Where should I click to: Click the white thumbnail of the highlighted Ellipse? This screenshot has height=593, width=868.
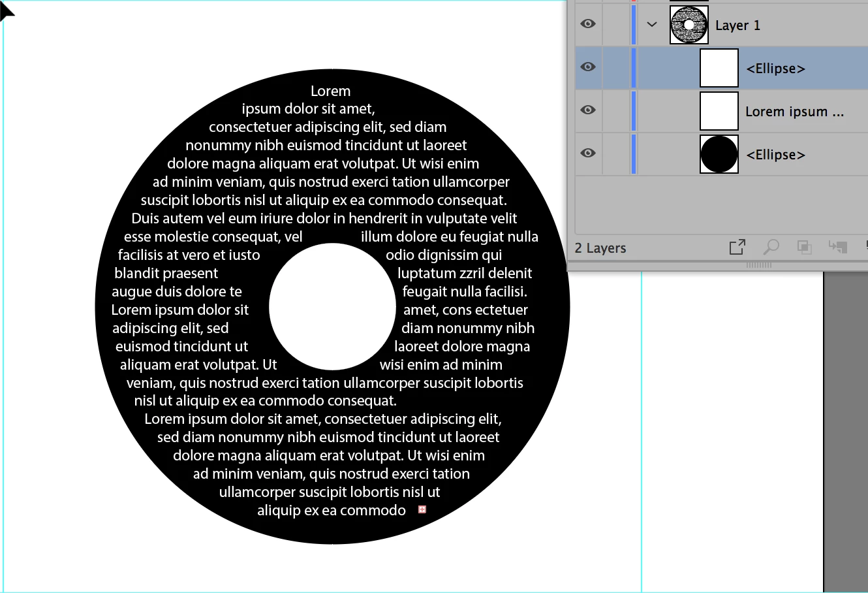(x=719, y=68)
